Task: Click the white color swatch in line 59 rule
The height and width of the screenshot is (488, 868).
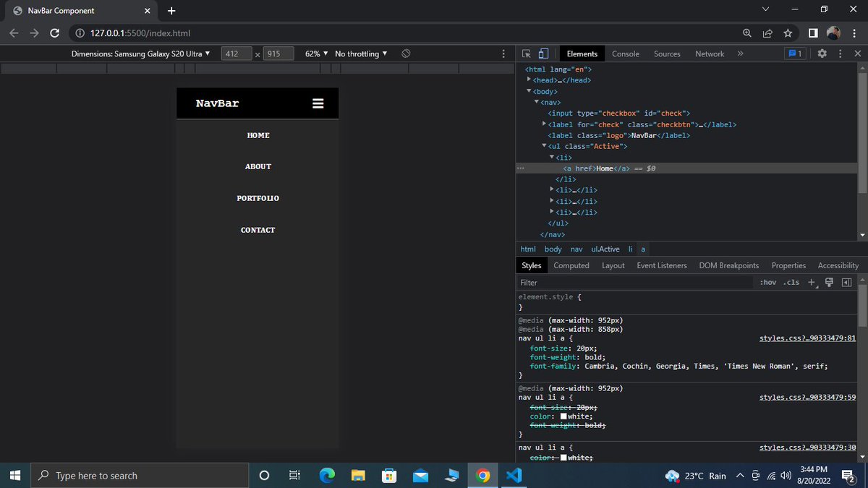Action: pyautogui.click(x=563, y=416)
